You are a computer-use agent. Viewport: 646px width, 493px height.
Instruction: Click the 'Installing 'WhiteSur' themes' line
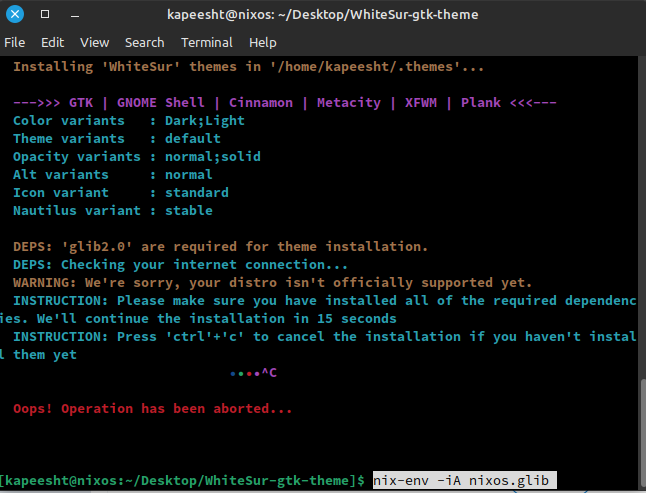[x=248, y=67]
